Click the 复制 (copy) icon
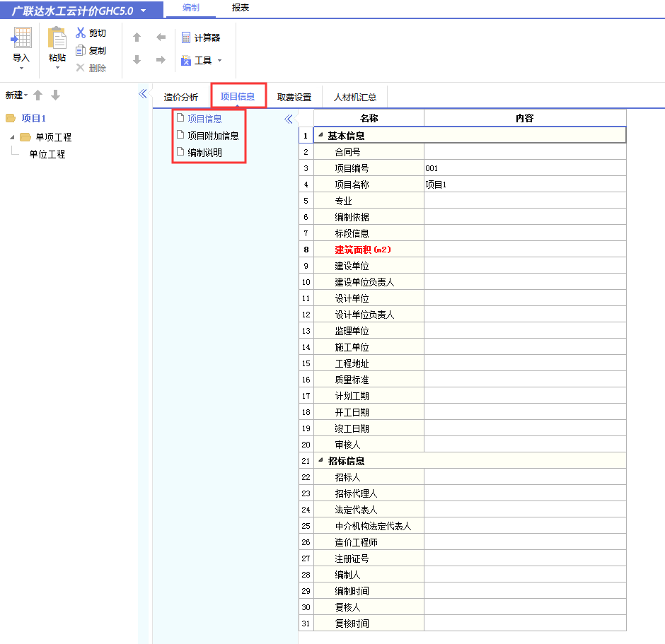Viewport: 665px width, 644px height. click(x=80, y=49)
